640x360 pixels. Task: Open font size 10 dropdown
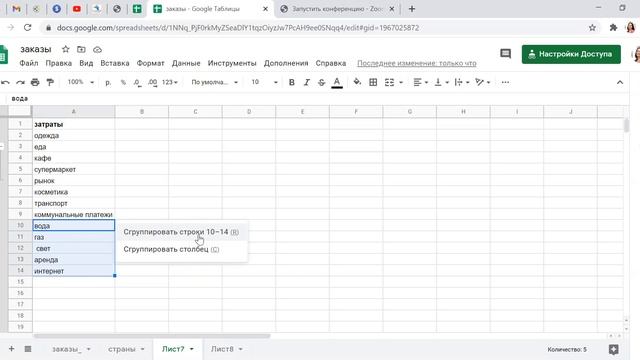click(x=264, y=82)
